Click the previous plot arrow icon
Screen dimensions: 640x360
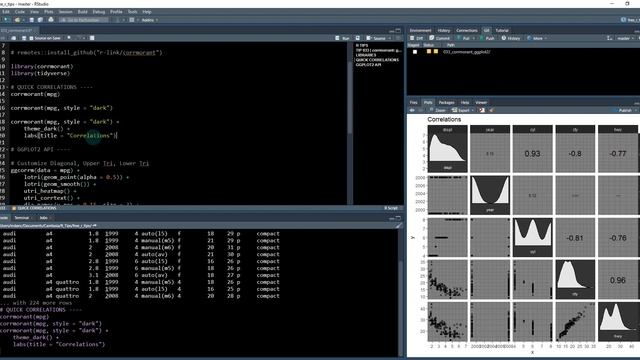(x=412, y=110)
